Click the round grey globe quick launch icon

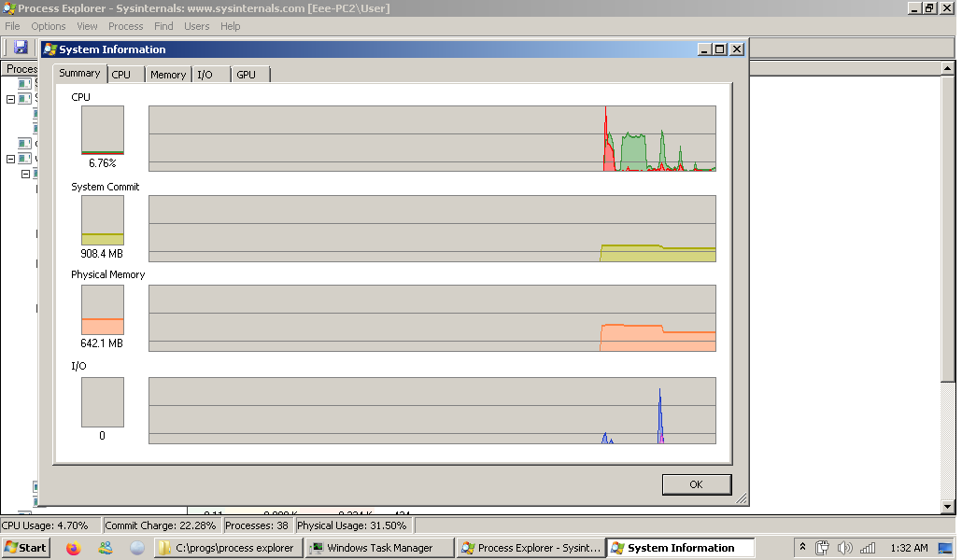(x=137, y=548)
